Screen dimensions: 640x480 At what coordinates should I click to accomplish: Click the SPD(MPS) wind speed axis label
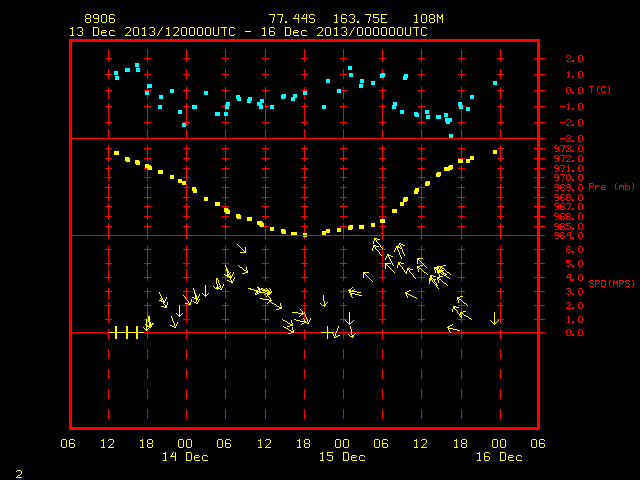(611, 283)
